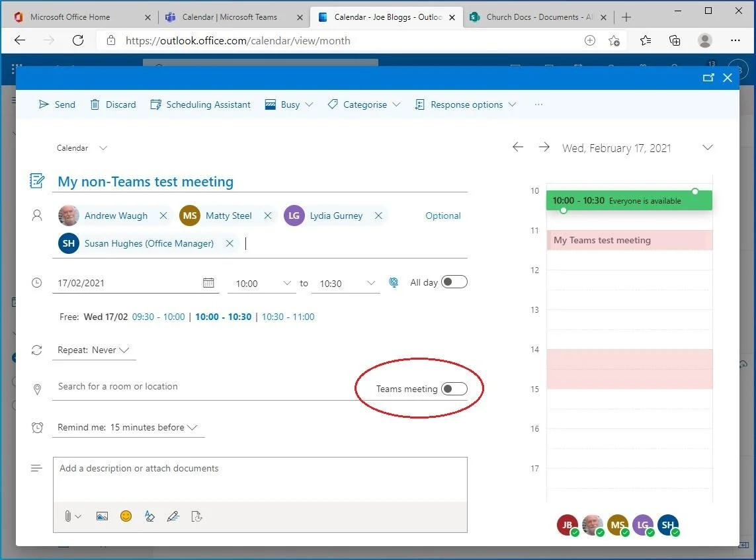This screenshot has height=560, width=756.
Task: Edit the meeting title field
Action: 260,182
